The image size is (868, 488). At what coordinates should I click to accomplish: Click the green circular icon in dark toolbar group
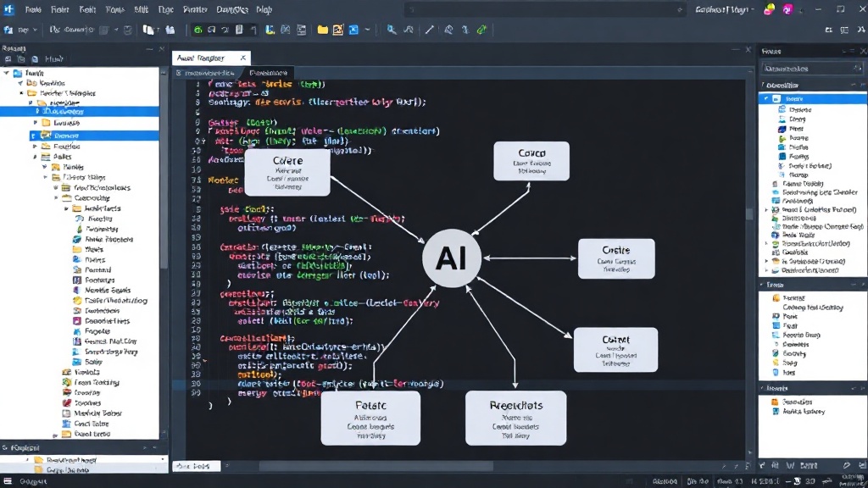(x=198, y=30)
